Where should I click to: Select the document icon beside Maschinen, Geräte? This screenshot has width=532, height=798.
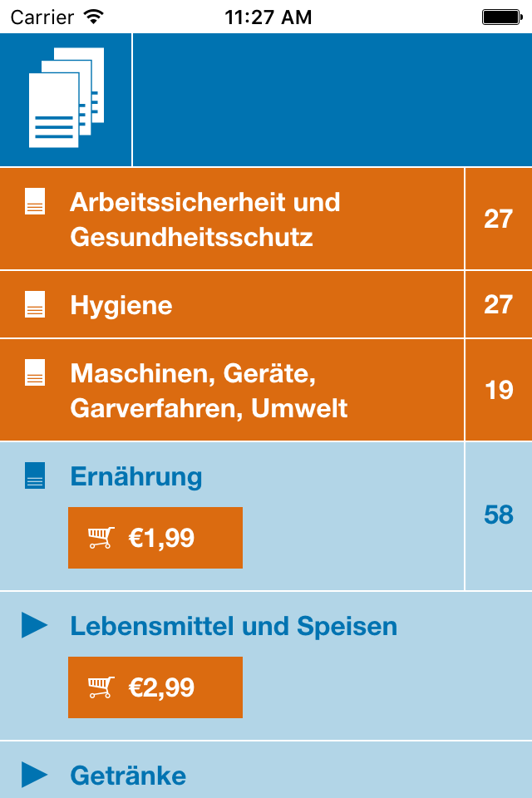point(35,372)
